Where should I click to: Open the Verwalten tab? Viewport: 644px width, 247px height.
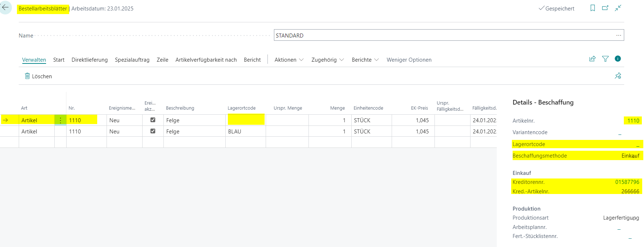pyautogui.click(x=34, y=60)
